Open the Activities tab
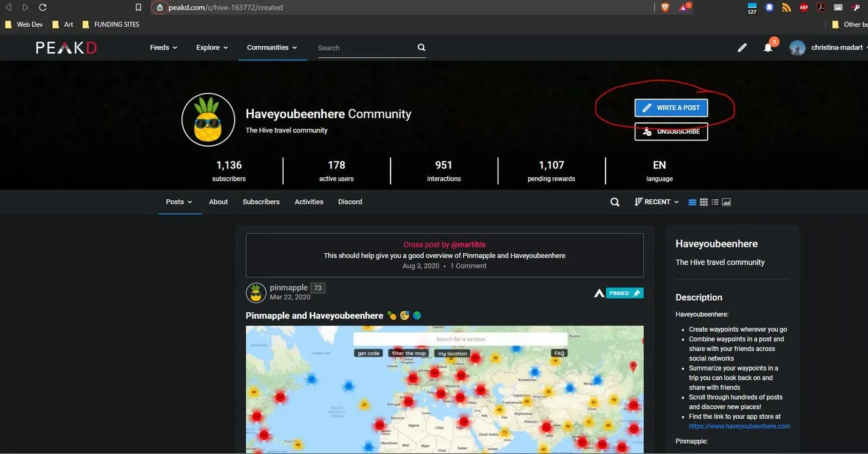This screenshot has height=454, width=868. (309, 202)
